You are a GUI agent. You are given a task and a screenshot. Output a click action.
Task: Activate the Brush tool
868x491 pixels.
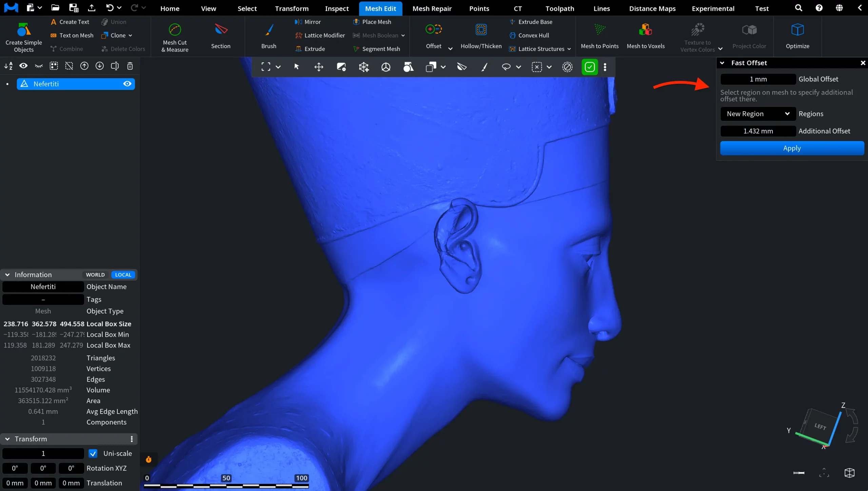pos(269,37)
